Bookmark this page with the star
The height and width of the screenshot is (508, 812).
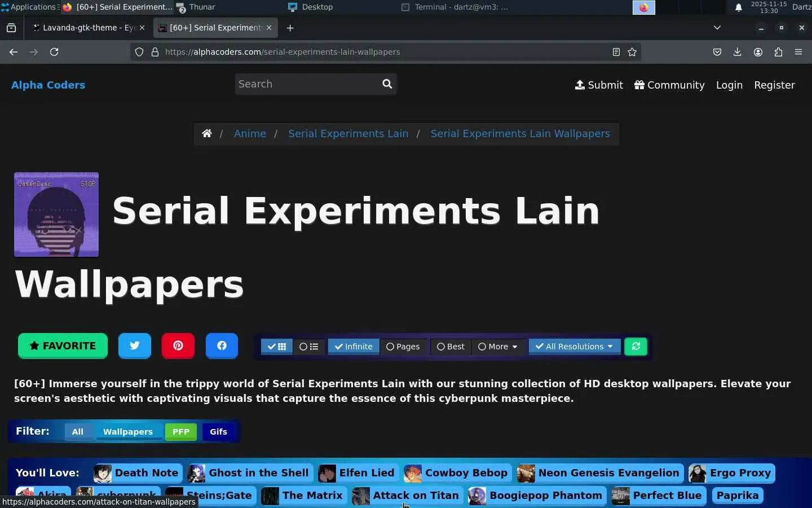(x=632, y=52)
